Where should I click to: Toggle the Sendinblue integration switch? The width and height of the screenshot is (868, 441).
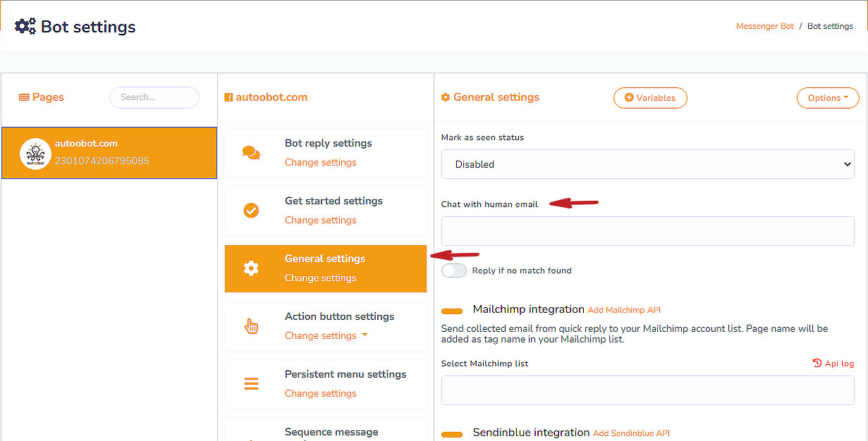[452, 434]
